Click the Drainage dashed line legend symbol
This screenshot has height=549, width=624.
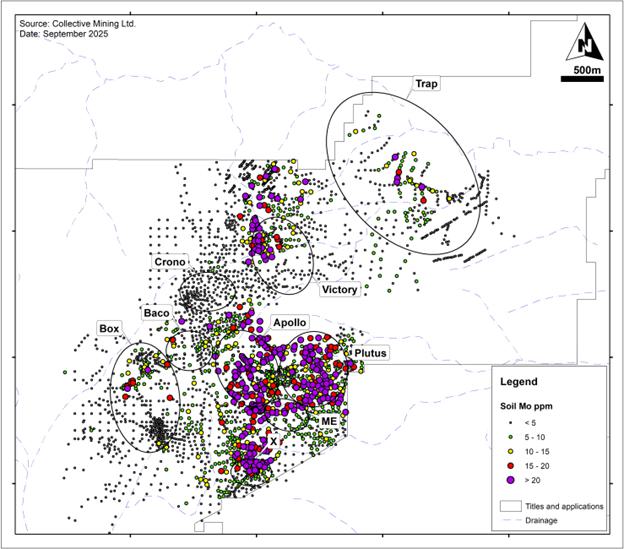coord(512,520)
